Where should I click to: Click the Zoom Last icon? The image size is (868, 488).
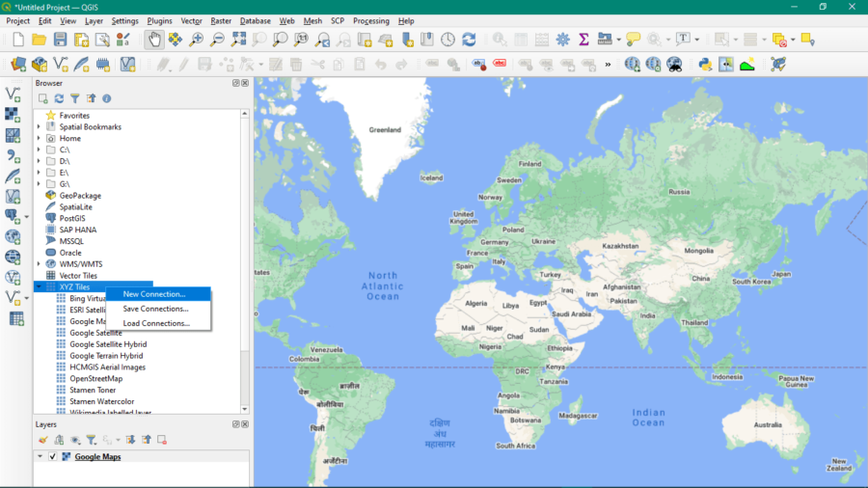pos(322,40)
